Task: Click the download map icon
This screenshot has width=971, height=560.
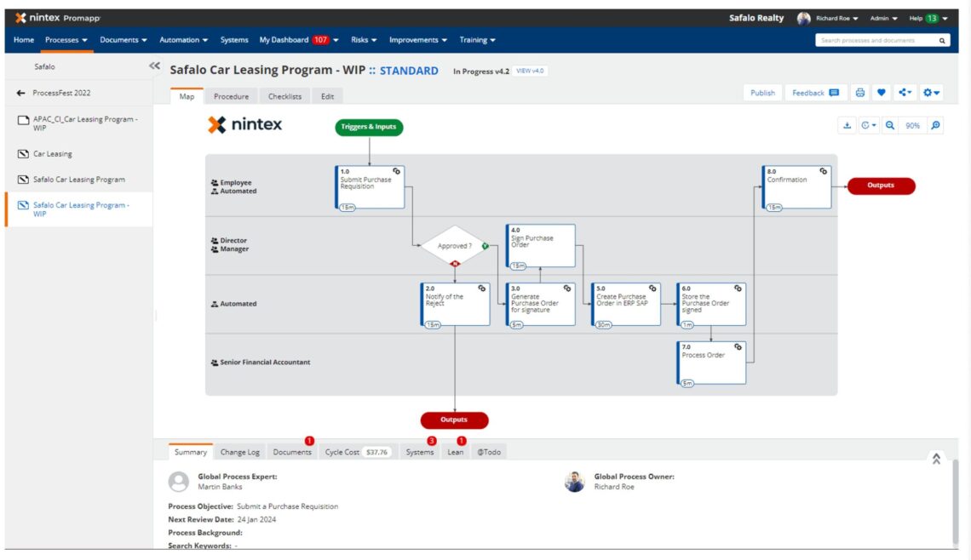Action: click(847, 126)
